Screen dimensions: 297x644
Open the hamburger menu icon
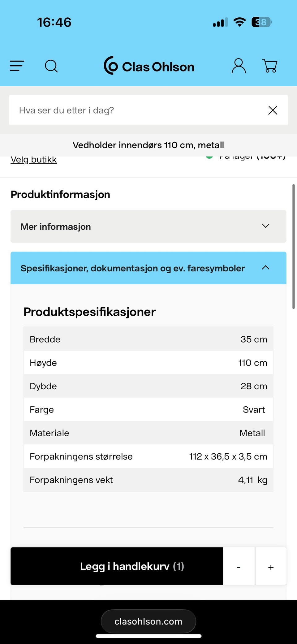coord(17,66)
